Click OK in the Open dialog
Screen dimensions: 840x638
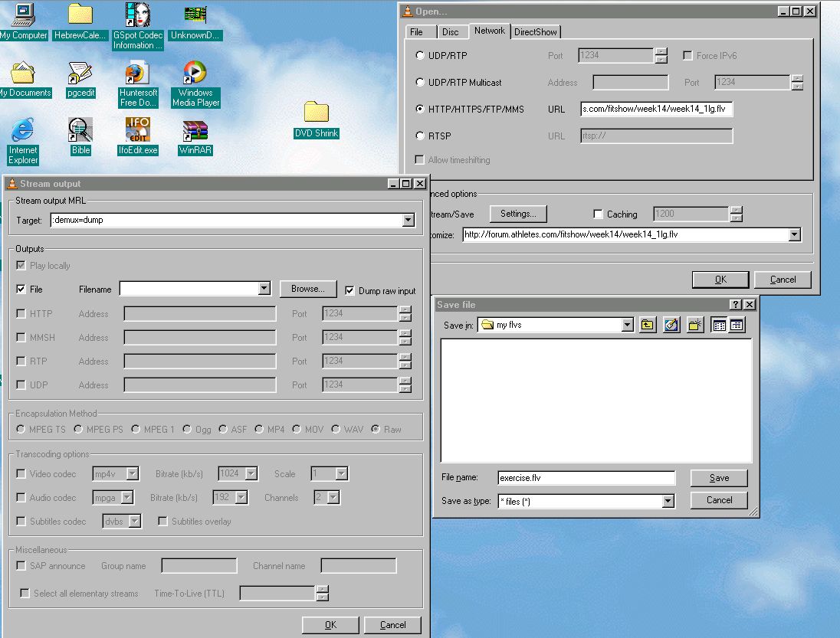pyautogui.click(x=720, y=280)
